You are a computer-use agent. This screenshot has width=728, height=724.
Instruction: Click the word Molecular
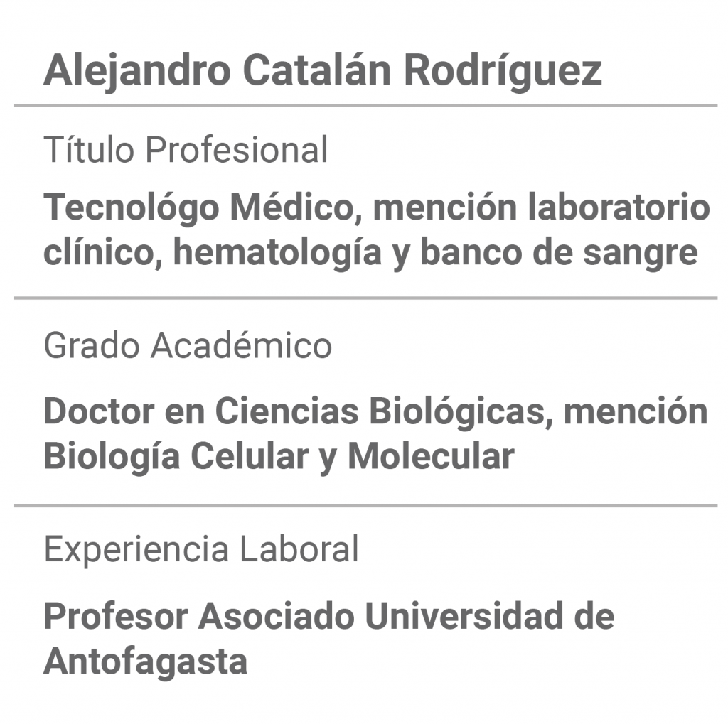pyautogui.click(x=432, y=457)
